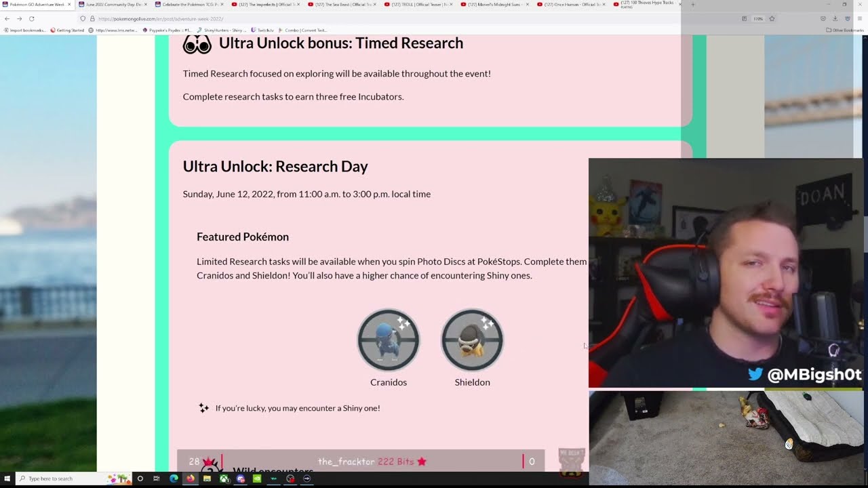Click the webcam overlay video feed
Screen dimensions: 868x488
[726, 272]
